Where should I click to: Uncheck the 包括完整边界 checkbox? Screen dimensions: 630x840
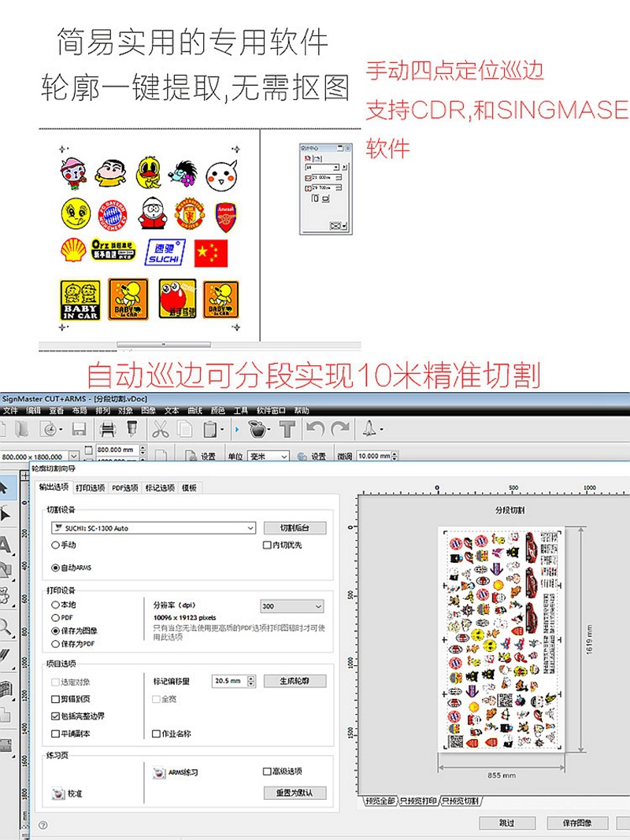point(55,716)
